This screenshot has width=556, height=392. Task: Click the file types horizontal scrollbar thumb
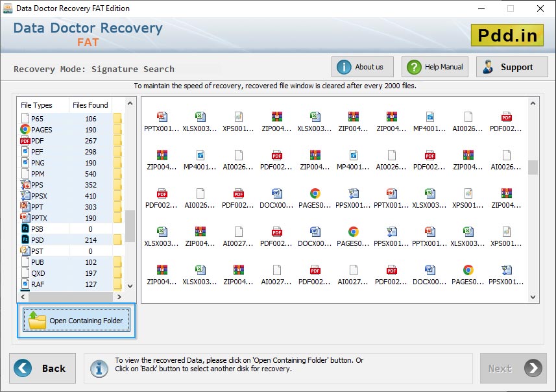click(71, 297)
